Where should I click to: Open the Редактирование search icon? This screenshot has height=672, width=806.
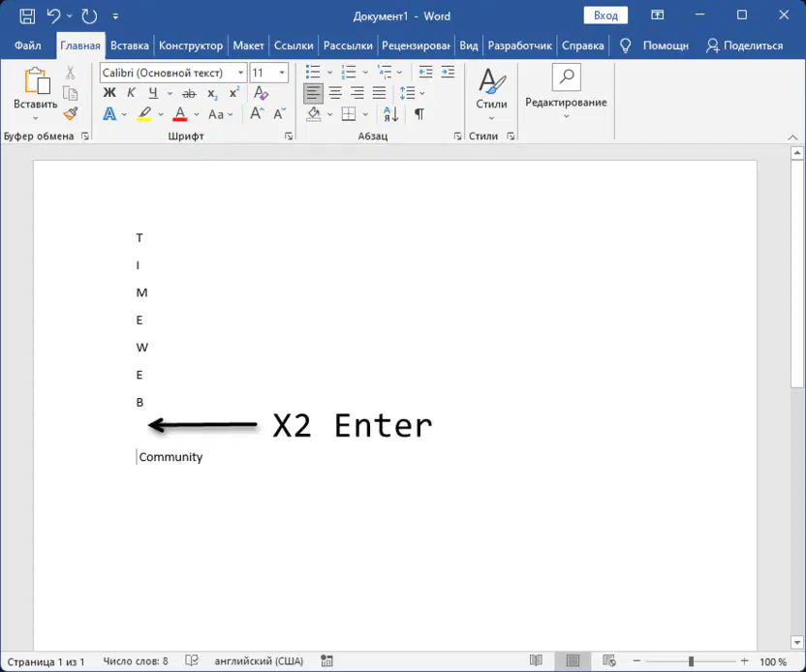click(x=566, y=77)
